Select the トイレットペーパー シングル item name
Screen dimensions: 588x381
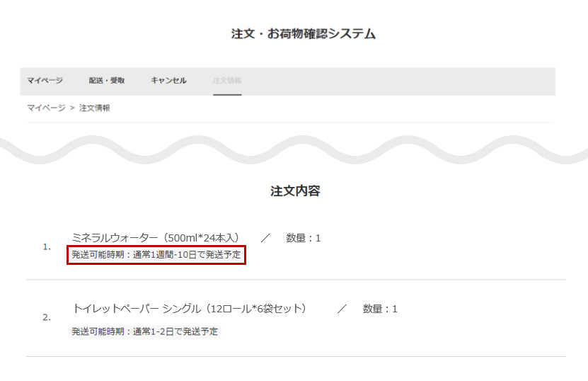(190, 309)
